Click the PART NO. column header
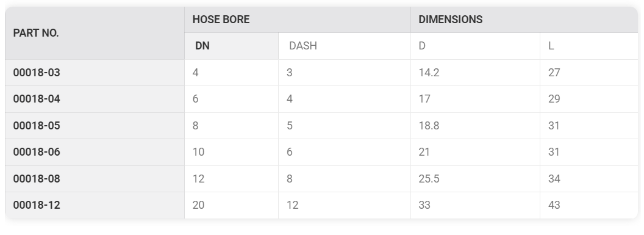The height and width of the screenshot is (235, 644). 95,33
